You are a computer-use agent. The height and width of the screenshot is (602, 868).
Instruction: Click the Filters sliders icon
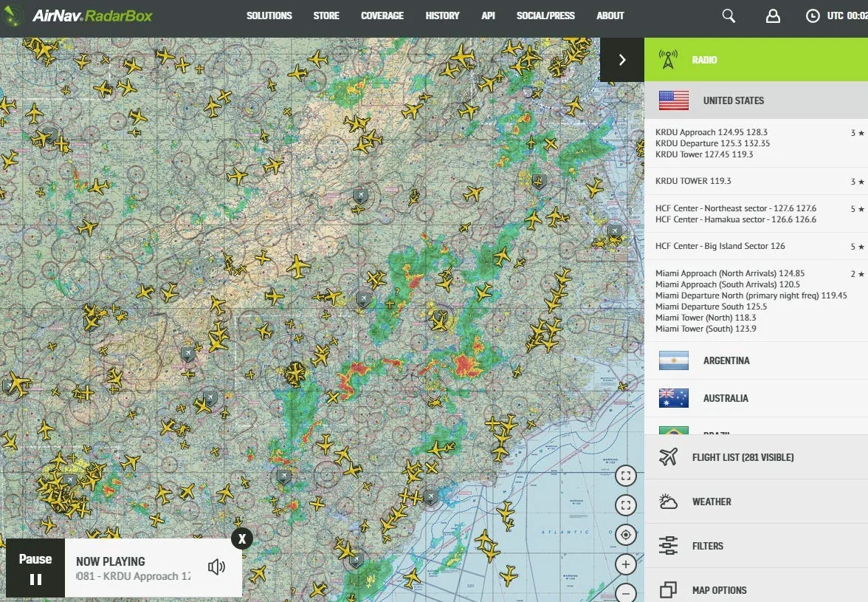tap(668, 546)
